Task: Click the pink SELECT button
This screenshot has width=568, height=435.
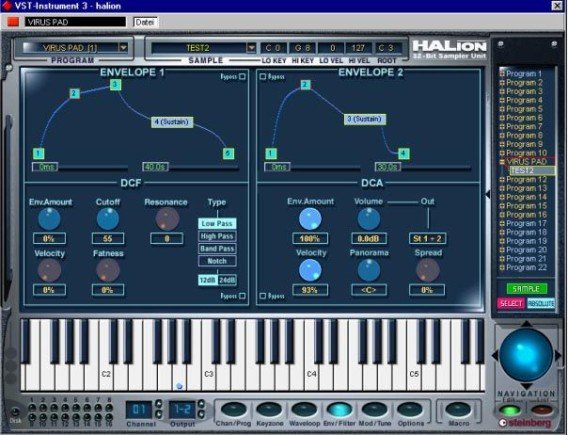Action: (x=511, y=303)
